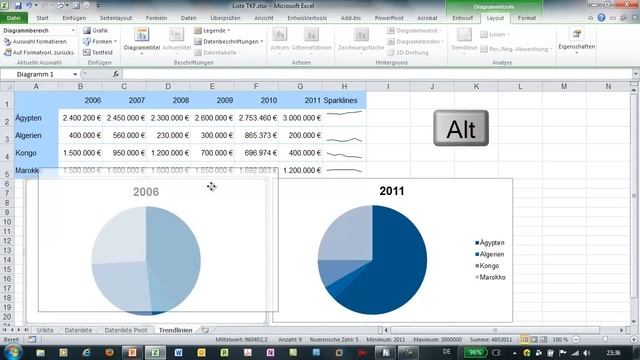
Task: Open PowerPoint from taskbar
Action: (x=132, y=352)
